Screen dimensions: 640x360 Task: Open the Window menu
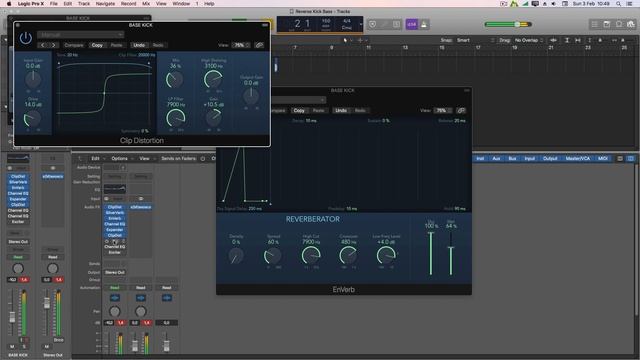point(181,4)
